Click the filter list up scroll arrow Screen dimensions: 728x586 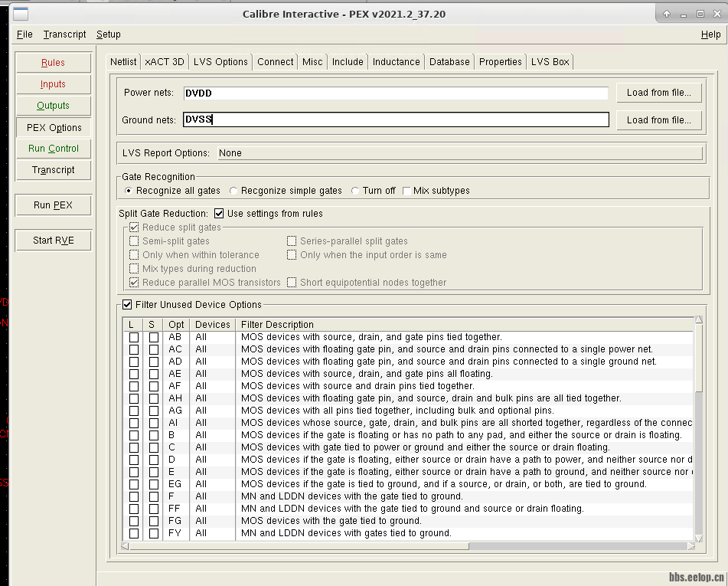point(698,319)
